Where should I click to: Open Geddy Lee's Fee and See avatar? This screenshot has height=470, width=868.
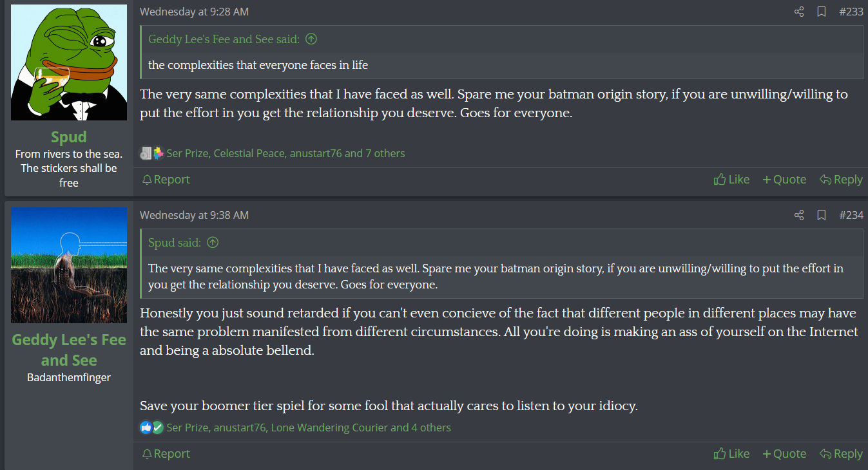[69, 265]
